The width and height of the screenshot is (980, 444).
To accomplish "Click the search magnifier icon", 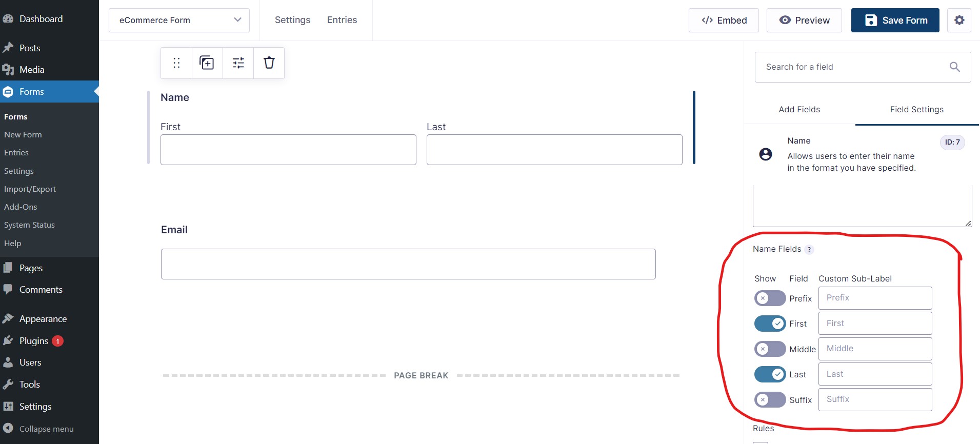I will click(954, 67).
